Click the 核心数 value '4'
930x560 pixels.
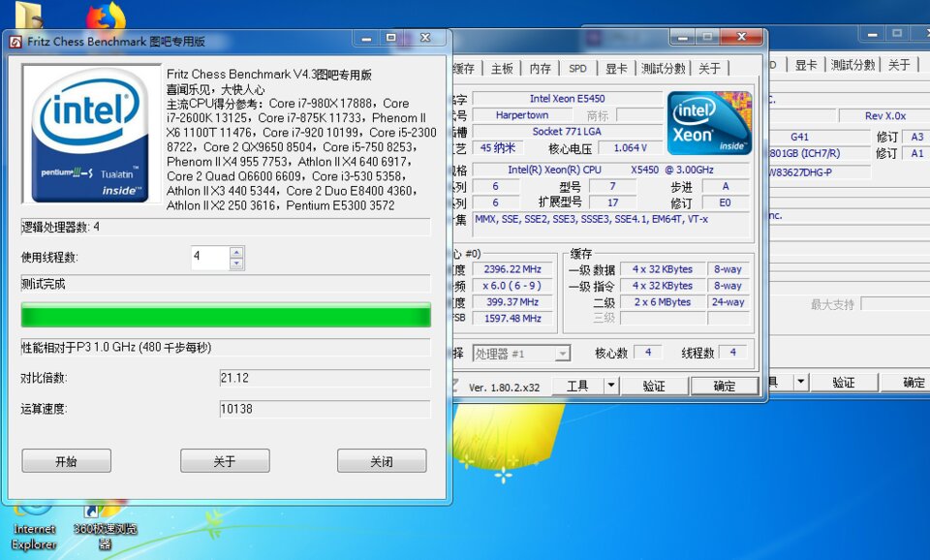click(x=648, y=353)
